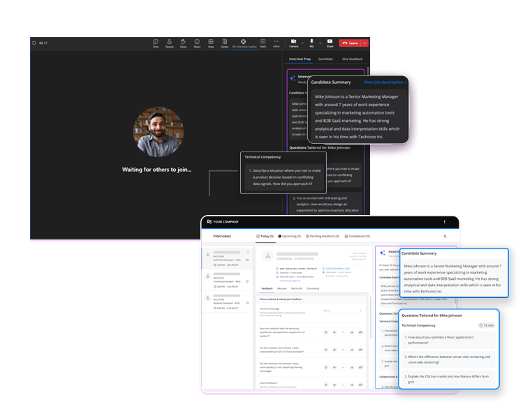Click the 15 min time badge
This screenshot has height=414, width=532.
coord(487,325)
